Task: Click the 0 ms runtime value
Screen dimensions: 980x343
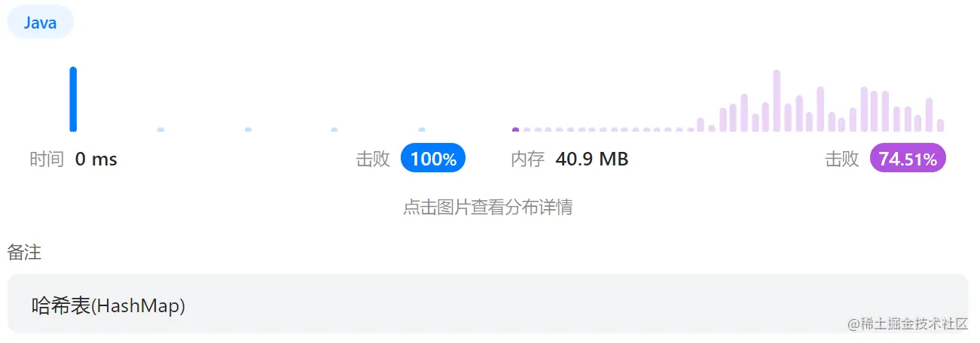Action: 96,159
